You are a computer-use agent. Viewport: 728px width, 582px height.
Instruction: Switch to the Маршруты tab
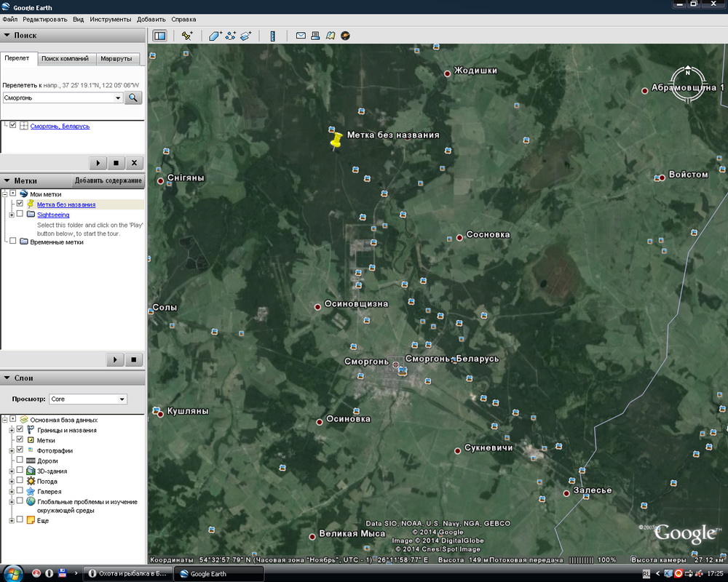[116, 58]
